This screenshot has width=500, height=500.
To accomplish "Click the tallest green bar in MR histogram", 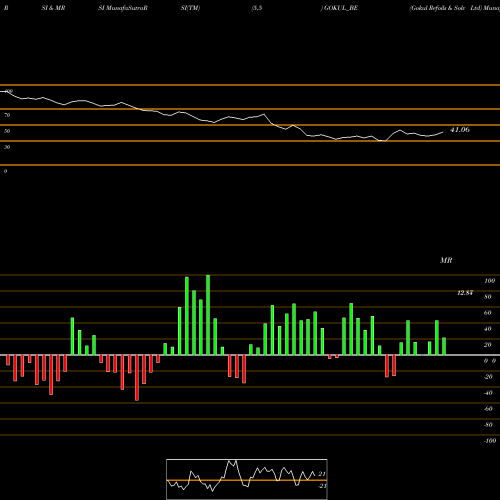I will coord(208,315).
